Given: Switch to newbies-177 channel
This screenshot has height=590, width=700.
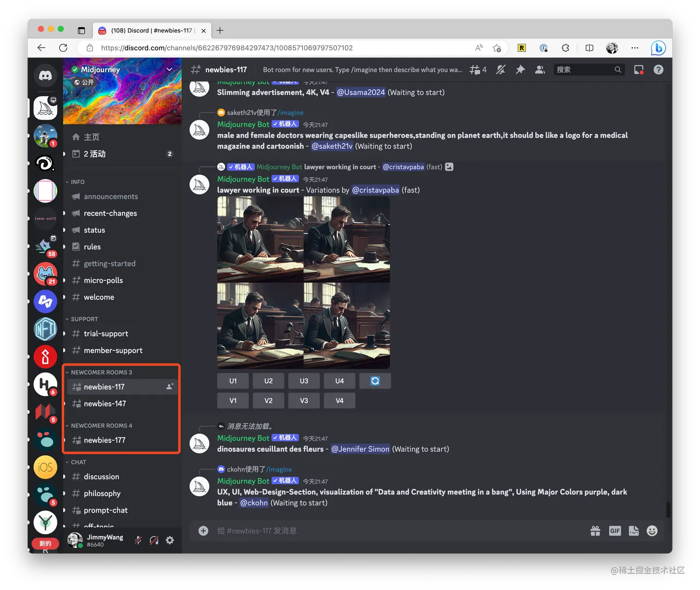Looking at the screenshot, I should [x=123, y=440].
